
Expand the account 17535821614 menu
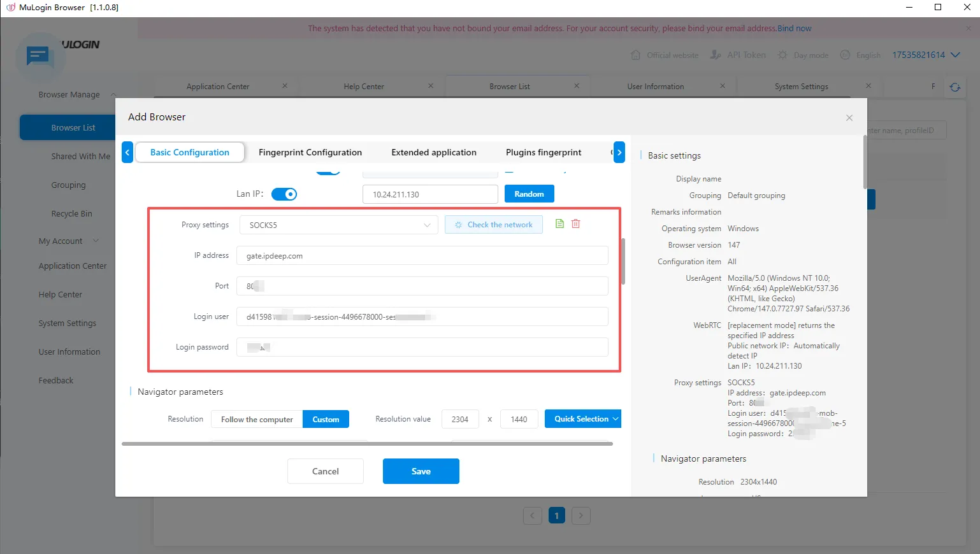[926, 55]
